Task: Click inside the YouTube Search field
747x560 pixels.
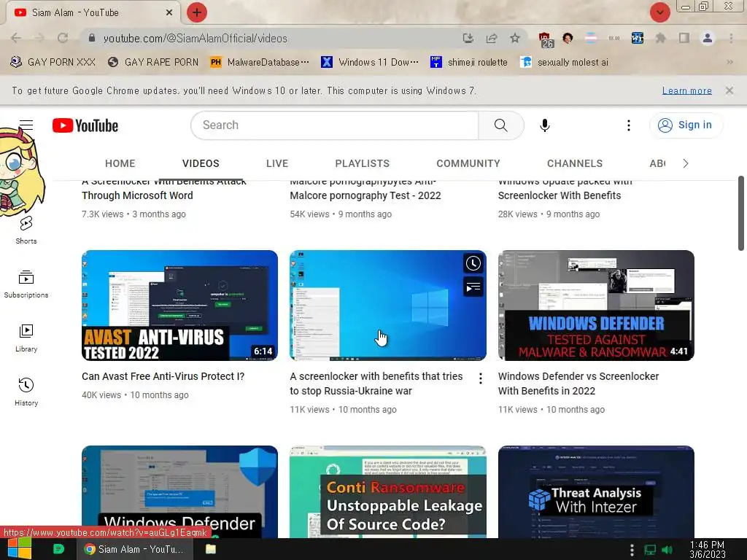Action: click(x=334, y=125)
